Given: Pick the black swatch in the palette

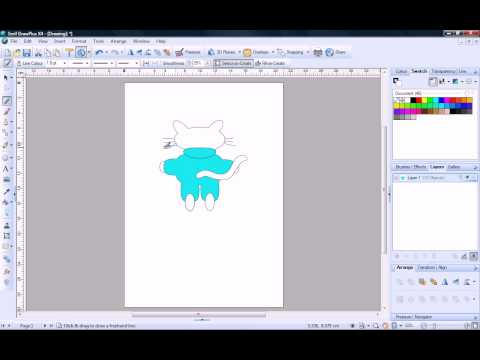Looking at the screenshot, I should point(413,100).
